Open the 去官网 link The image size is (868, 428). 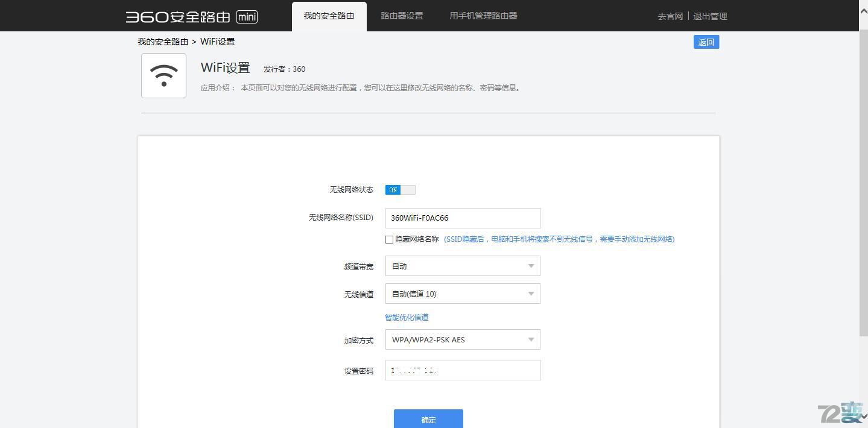click(x=670, y=16)
